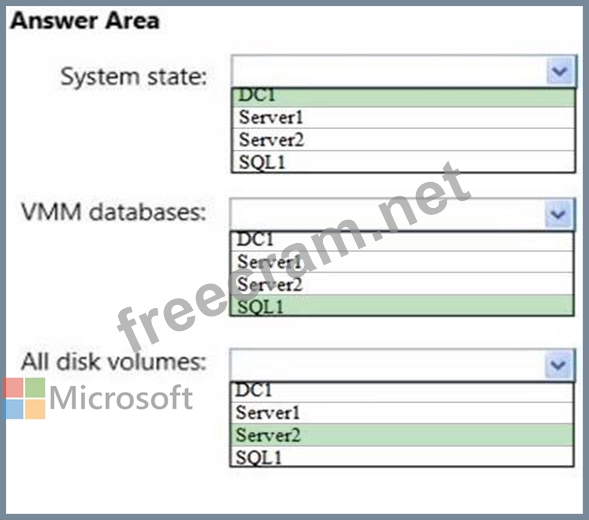The height and width of the screenshot is (520, 589).
Task: Select Server1 under All disk volumes
Action: pyautogui.click(x=402, y=413)
